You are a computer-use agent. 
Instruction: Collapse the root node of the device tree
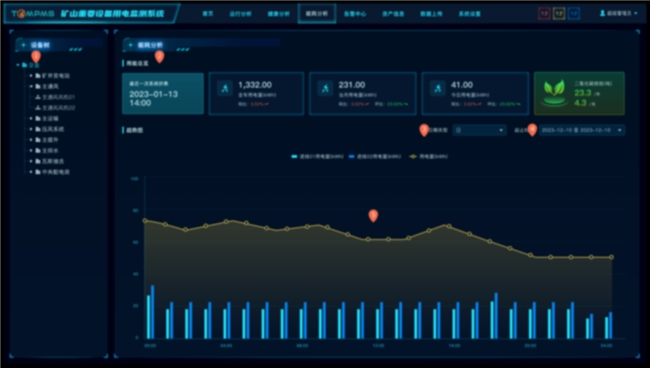(18, 65)
